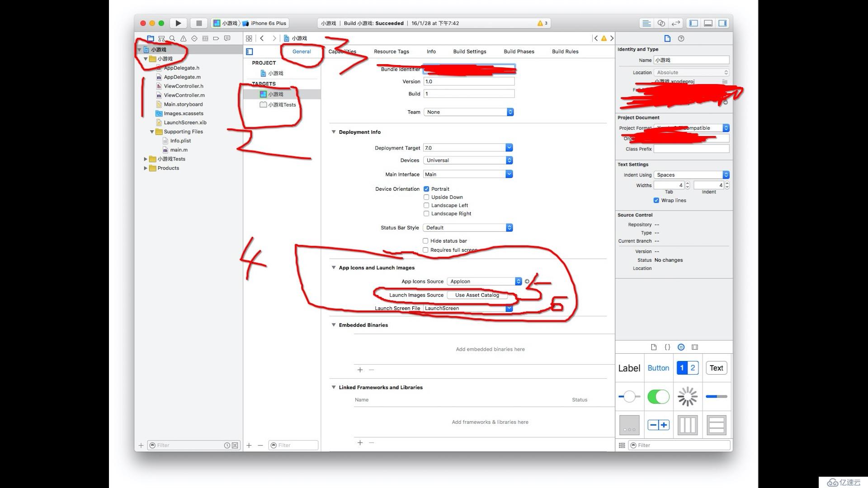Open the Test navigator
The height and width of the screenshot is (488, 868).
[194, 38]
